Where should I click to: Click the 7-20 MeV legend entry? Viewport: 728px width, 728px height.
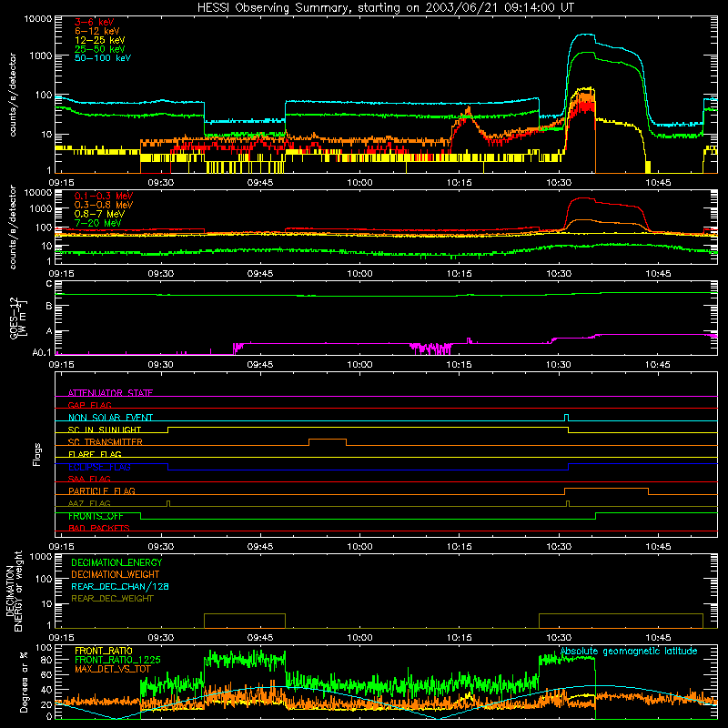click(x=97, y=223)
